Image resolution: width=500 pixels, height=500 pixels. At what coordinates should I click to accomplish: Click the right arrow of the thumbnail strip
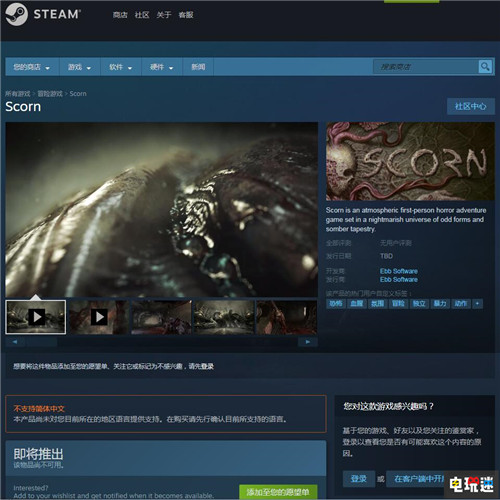coord(308,342)
